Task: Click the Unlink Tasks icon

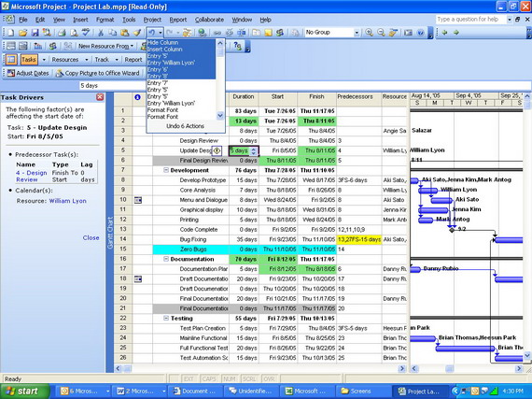Action: click(230, 33)
